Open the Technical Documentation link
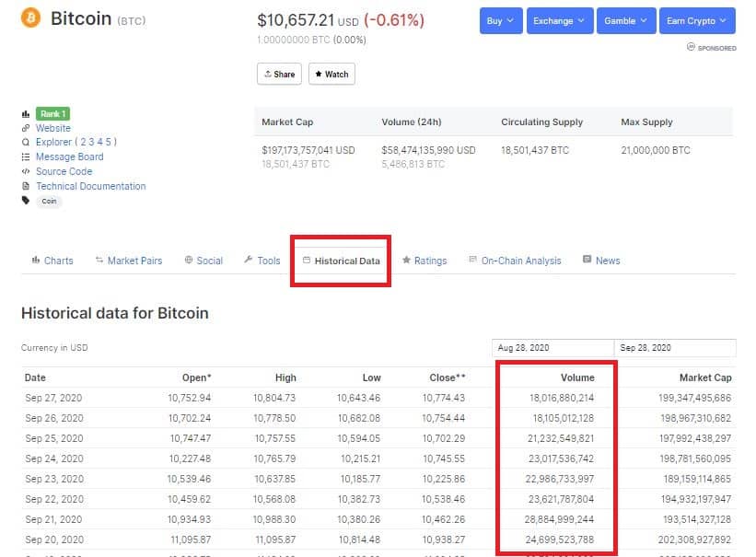The width and height of the screenshot is (756, 557). coord(90,186)
